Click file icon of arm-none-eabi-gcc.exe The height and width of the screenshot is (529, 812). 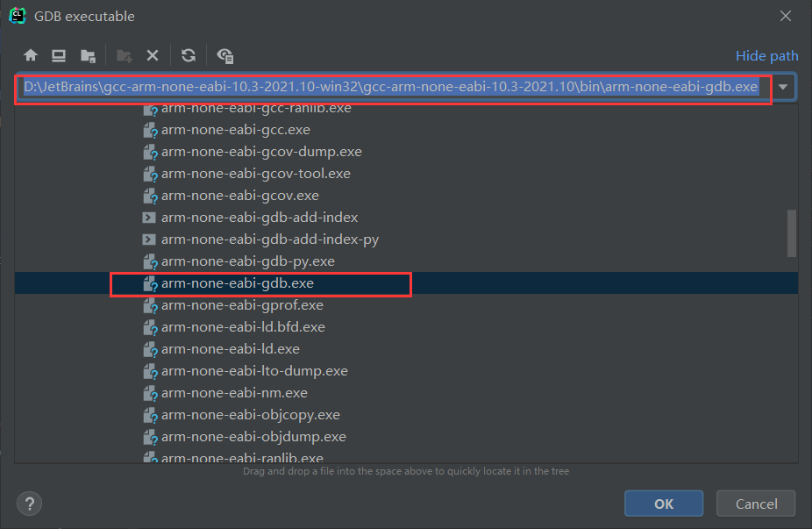tap(150, 130)
